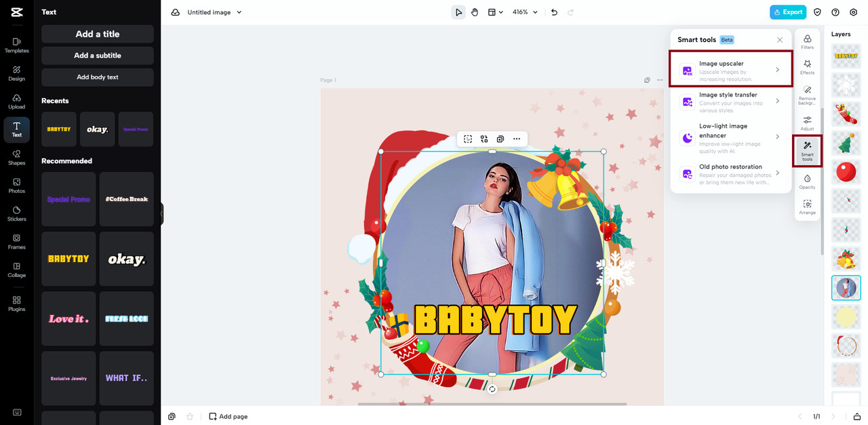Collapse the left Text panel handle
Screen dimensions: 868x425
point(161,215)
